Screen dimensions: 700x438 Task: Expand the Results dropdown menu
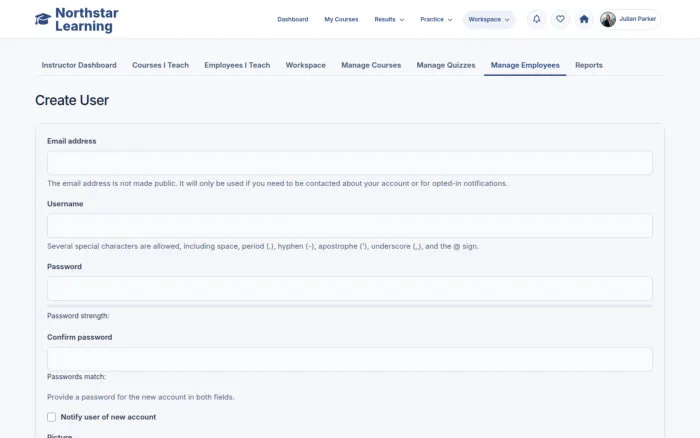pyautogui.click(x=389, y=20)
